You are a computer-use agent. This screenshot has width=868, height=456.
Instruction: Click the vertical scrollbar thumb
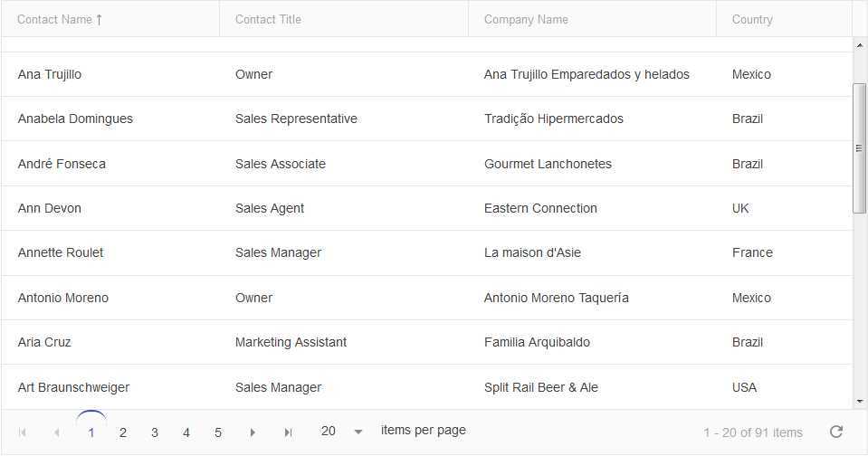(859, 147)
